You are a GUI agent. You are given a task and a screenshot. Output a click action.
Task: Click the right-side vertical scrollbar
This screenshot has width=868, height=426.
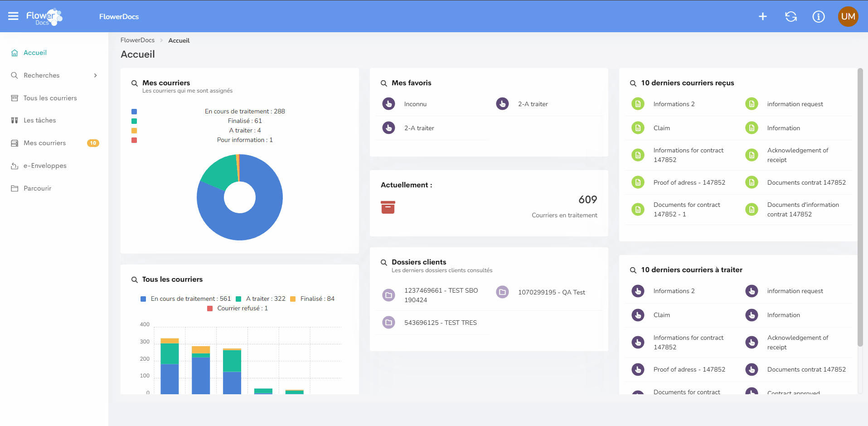click(x=860, y=209)
